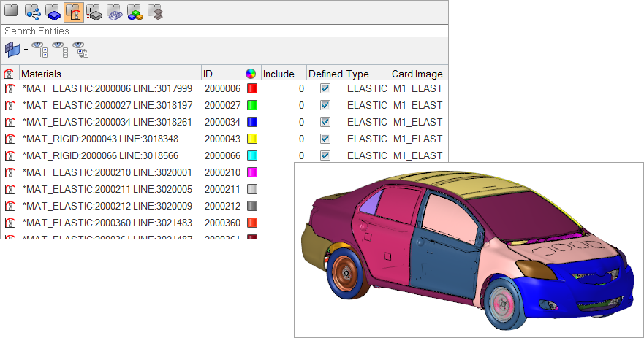
Task: Switch to the blue connected-nodes view
Action: point(32,12)
